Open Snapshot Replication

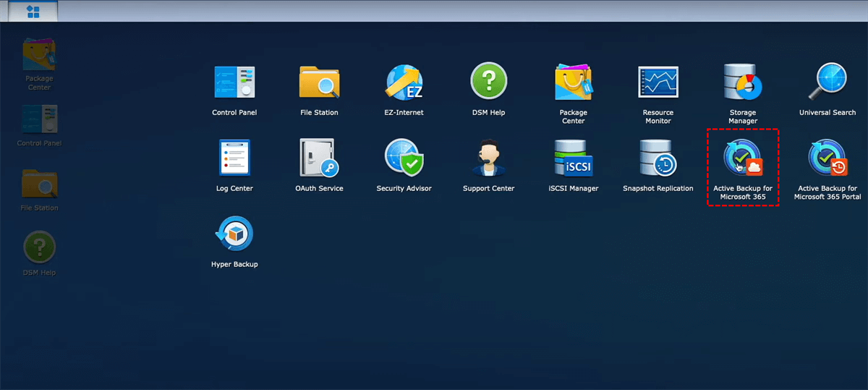pyautogui.click(x=658, y=158)
